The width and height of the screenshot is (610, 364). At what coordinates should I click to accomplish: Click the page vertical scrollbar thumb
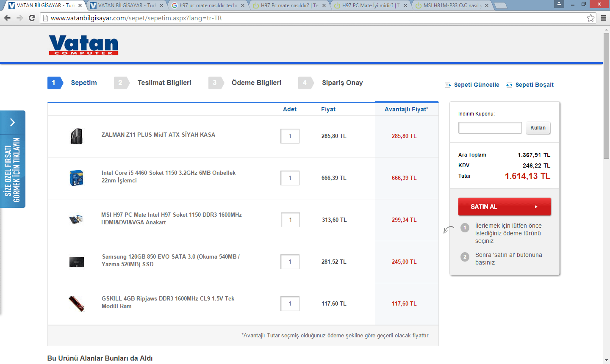606,96
